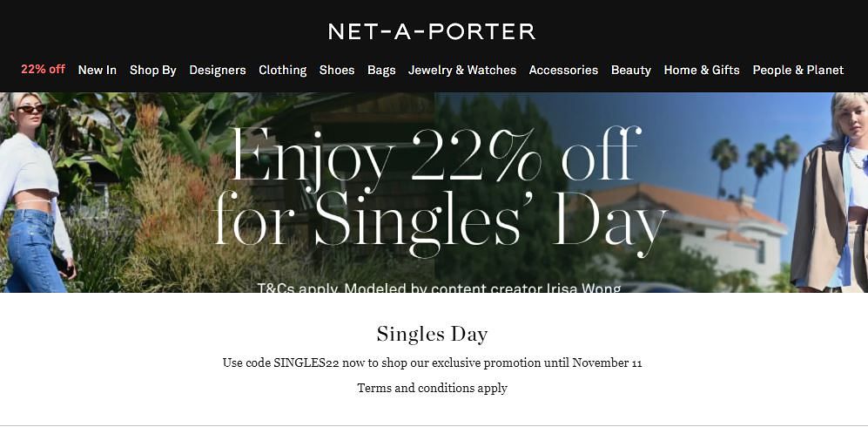Open the New In menu
This screenshot has width=868, height=427.
coord(97,70)
